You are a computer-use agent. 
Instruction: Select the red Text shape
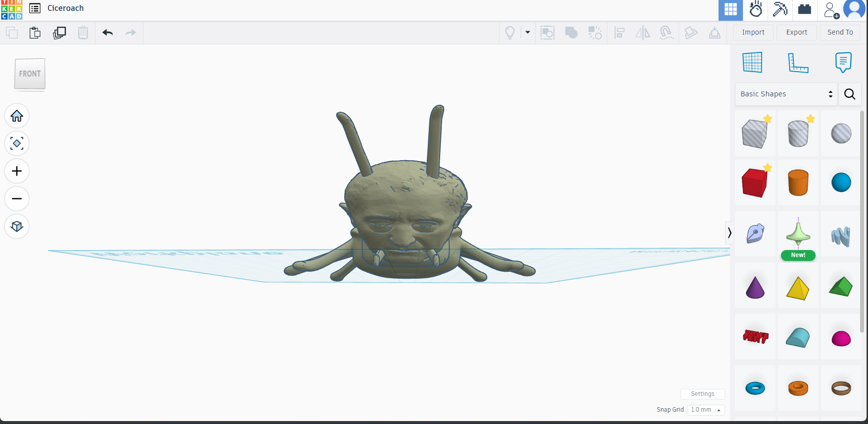tap(755, 337)
